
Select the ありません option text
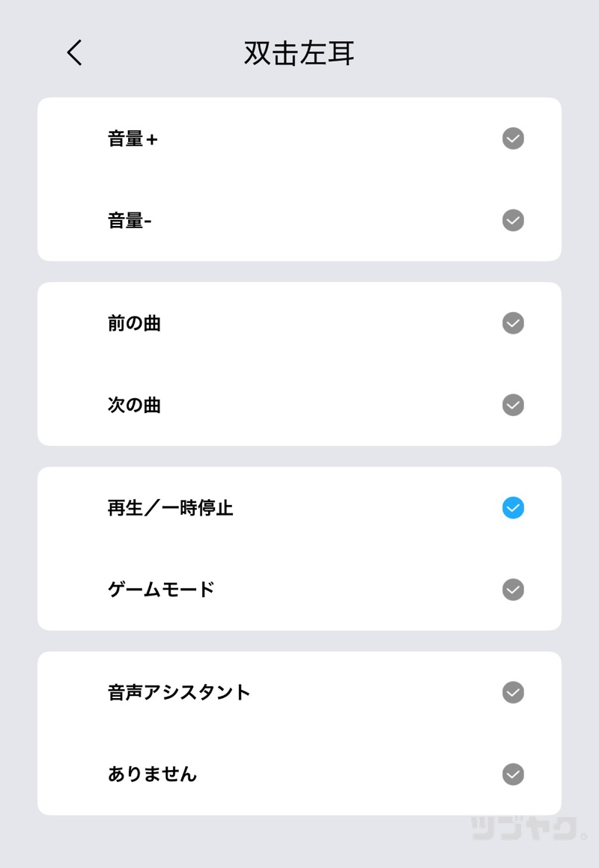coord(152,774)
